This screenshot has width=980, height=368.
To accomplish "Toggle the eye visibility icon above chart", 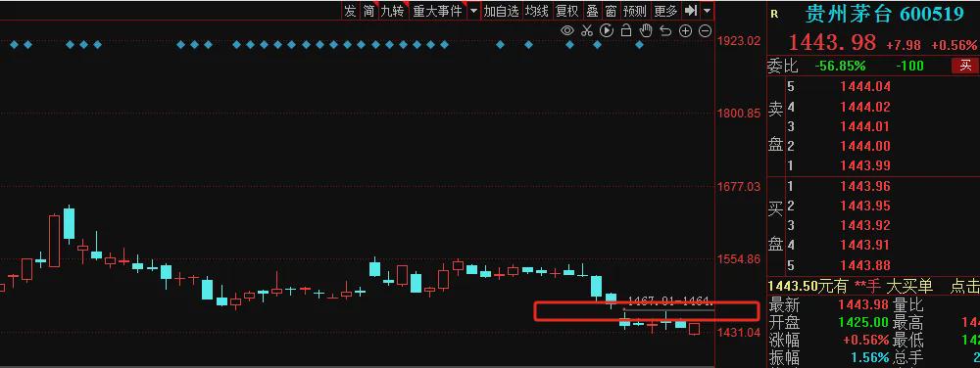I will point(567,30).
